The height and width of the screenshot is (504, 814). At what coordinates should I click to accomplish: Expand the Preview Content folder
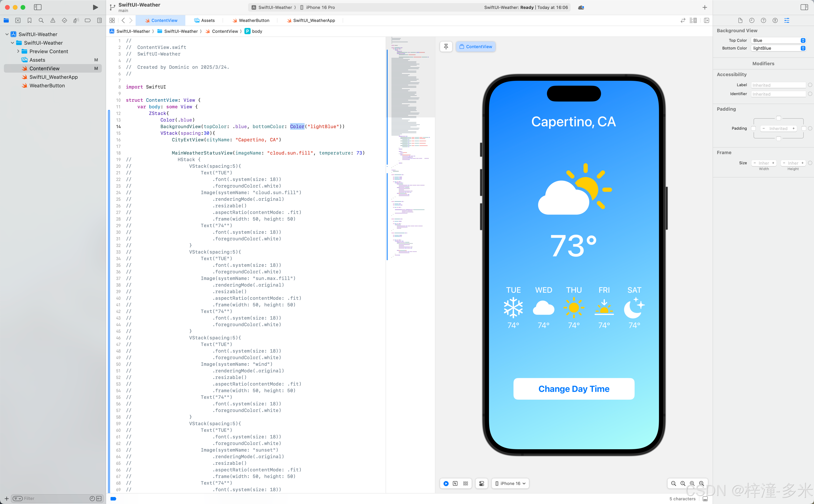point(18,51)
